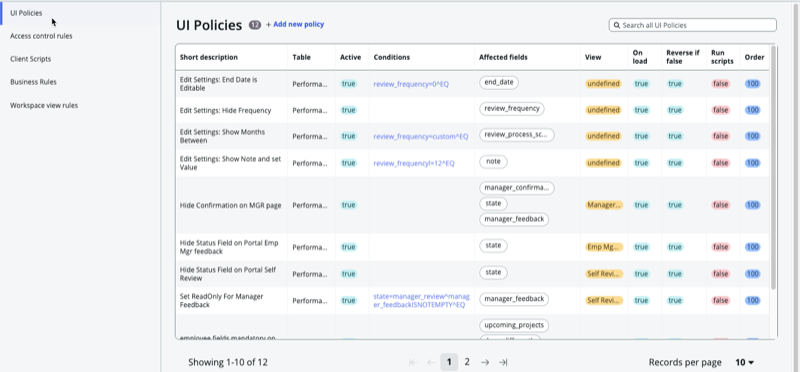Open state=manager_review condition link
Screen dimensions: 800x372
tap(421, 301)
